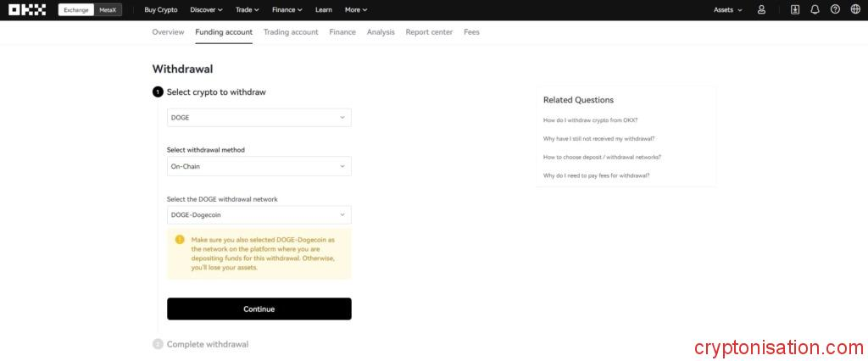The width and height of the screenshot is (868, 361).
Task: Expand the On-Chain withdrawal method dropdown
Action: tap(259, 166)
